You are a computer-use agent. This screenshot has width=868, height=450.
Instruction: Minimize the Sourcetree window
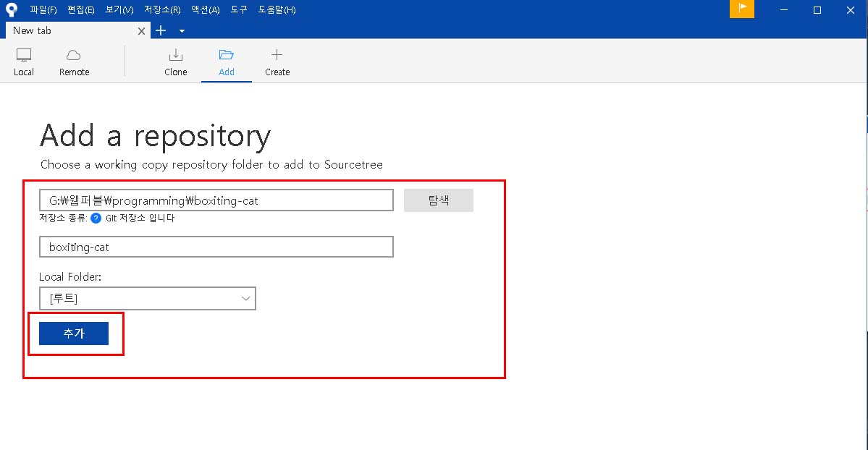[783, 10]
